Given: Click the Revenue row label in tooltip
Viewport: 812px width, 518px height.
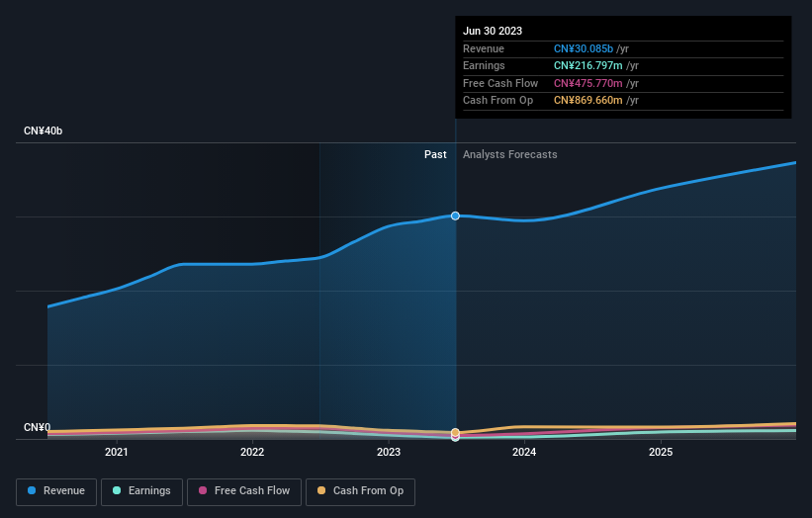Looking at the screenshot, I should point(484,48).
